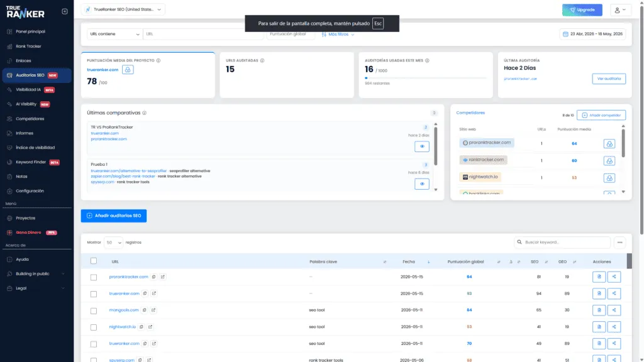The width and height of the screenshot is (644, 362).
Task: Focus the URL filter input field
Action: pos(203,34)
